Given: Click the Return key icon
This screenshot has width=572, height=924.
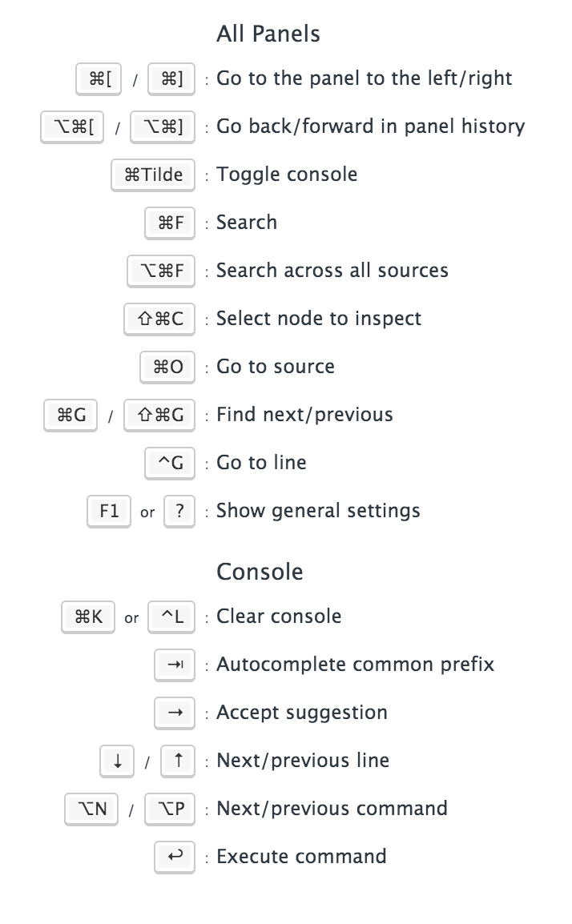Looking at the screenshot, I should click(x=175, y=857).
